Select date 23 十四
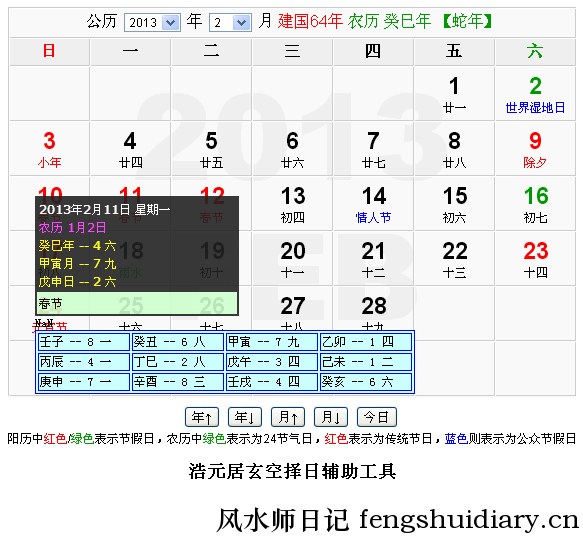Viewport: 583px width, 538px height. pos(535,259)
